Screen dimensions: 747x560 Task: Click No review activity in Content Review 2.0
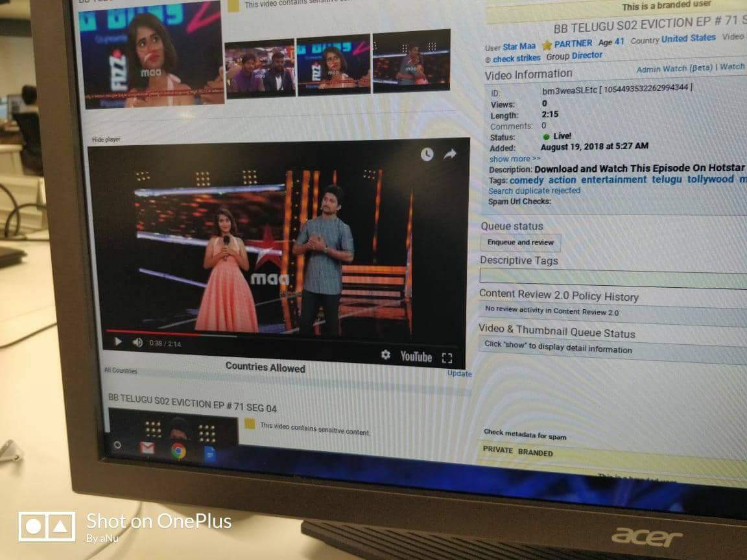coord(552,311)
